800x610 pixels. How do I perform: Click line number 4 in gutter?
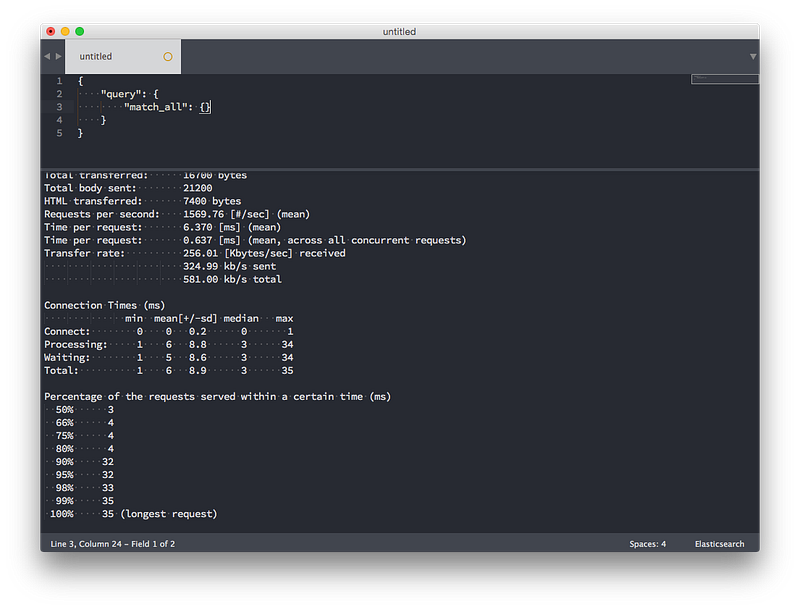[x=59, y=120]
